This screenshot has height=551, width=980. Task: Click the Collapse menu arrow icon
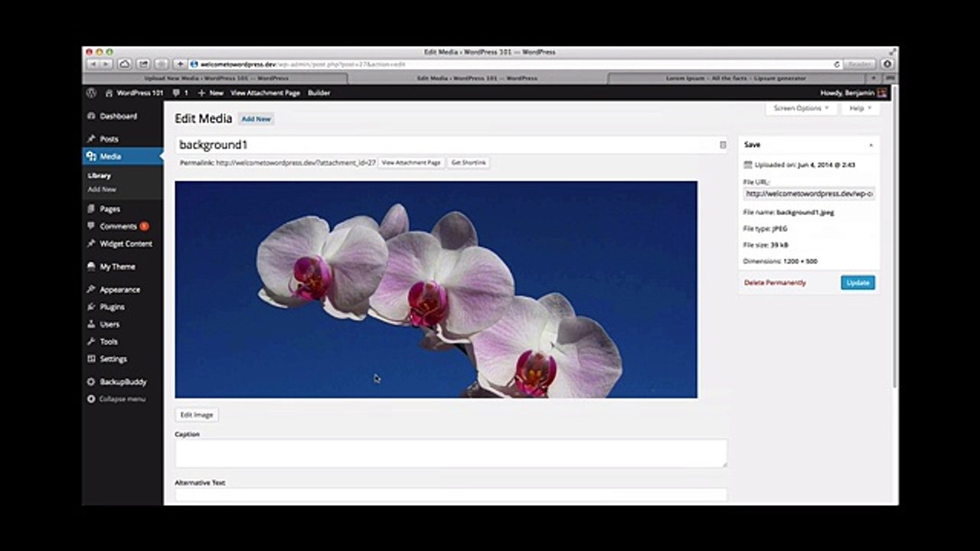[x=91, y=399]
